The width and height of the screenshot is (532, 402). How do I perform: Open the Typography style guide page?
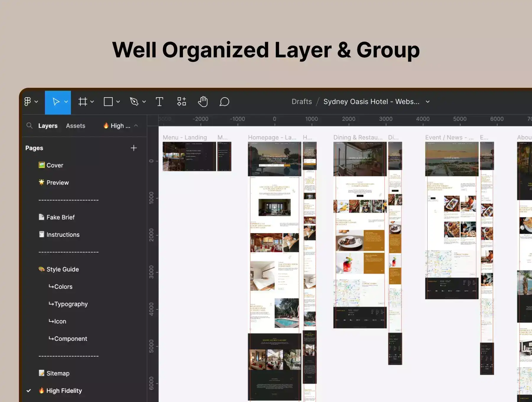[71, 304]
